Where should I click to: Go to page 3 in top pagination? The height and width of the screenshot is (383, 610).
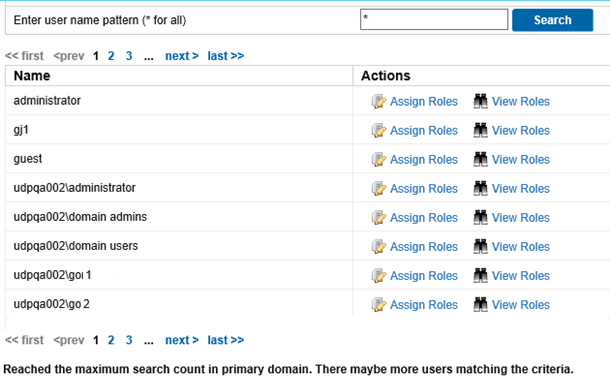coord(129,56)
